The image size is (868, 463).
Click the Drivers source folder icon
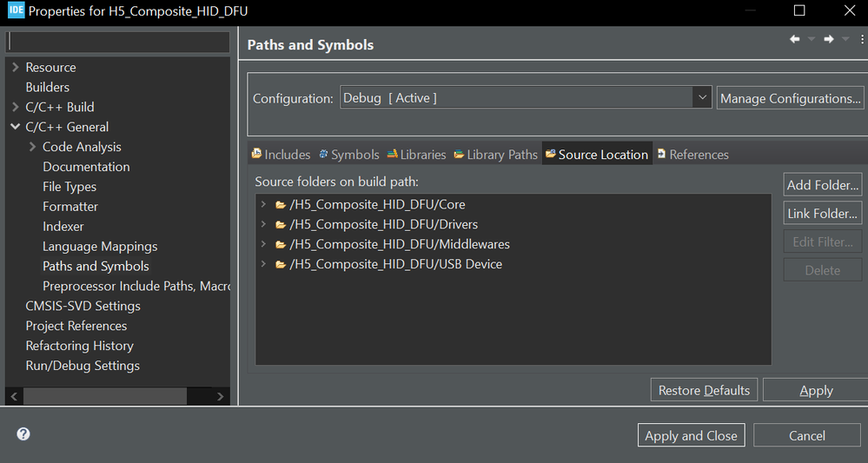coord(281,225)
